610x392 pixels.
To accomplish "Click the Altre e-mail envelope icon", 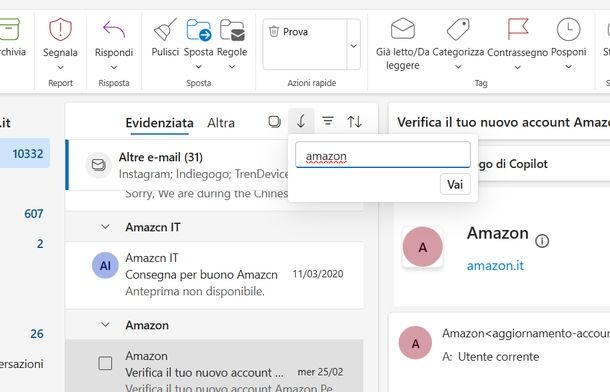I will pos(98,165).
